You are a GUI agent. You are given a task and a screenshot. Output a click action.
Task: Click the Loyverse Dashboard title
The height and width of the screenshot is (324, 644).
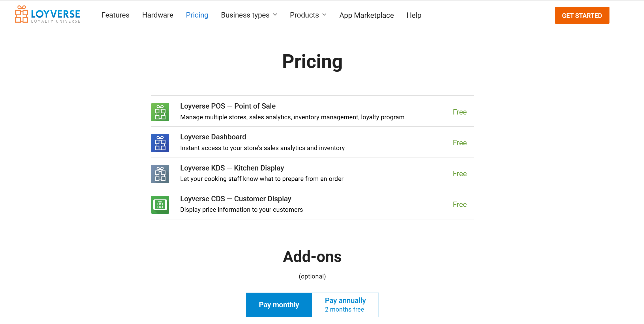tap(213, 137)
